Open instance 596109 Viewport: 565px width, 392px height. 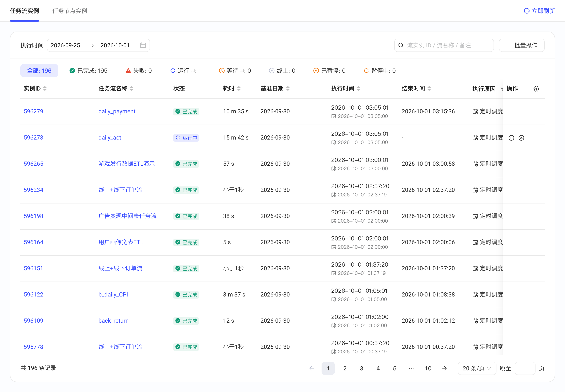[x=33, y=321]
